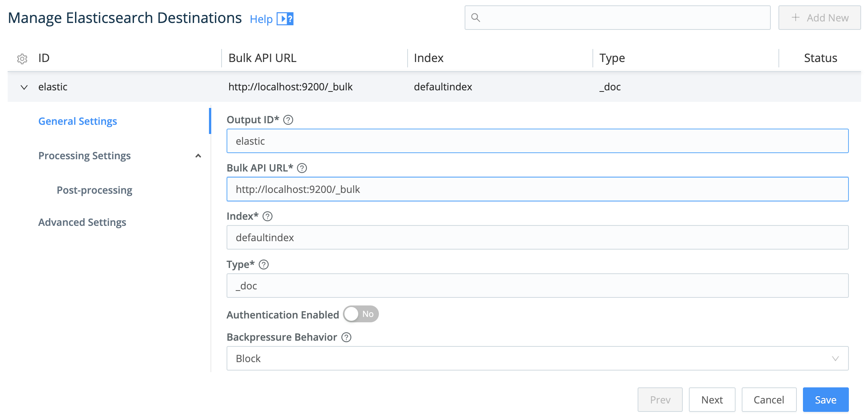Click the _doc table cell
The height and width of the screenshot is (418, 868).
click(610, 87)
